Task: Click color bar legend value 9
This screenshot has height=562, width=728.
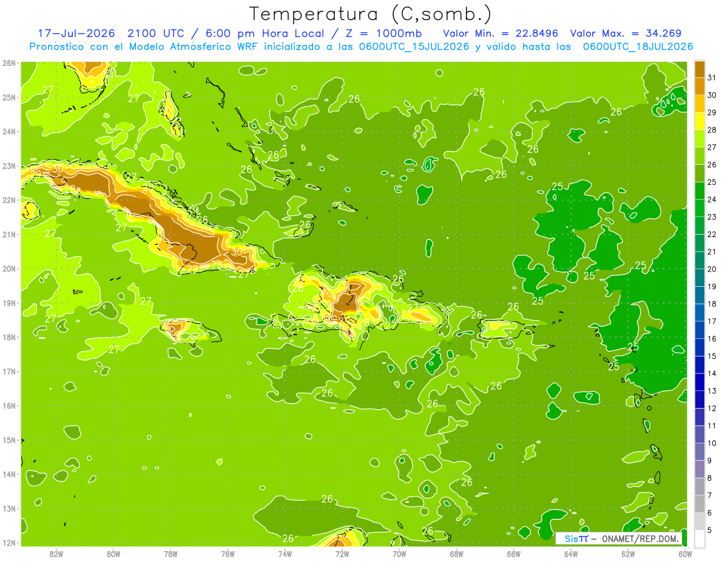Action: coord(710,461)
